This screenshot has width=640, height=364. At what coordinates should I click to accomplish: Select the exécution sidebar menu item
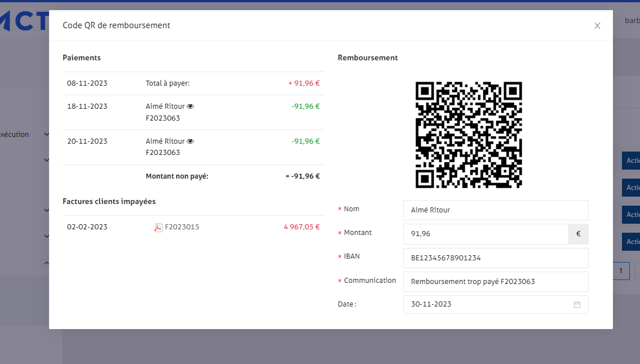tap(16, 135)
